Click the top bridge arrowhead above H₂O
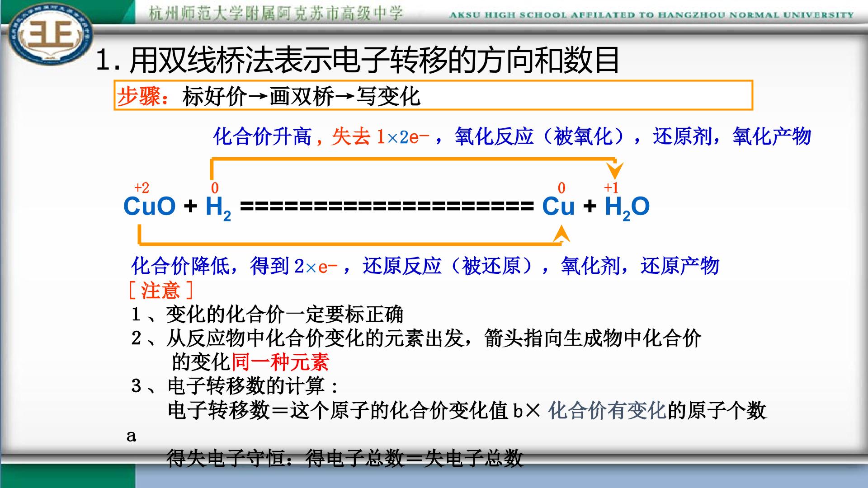 pyautogui.click(x=615, y=171)
